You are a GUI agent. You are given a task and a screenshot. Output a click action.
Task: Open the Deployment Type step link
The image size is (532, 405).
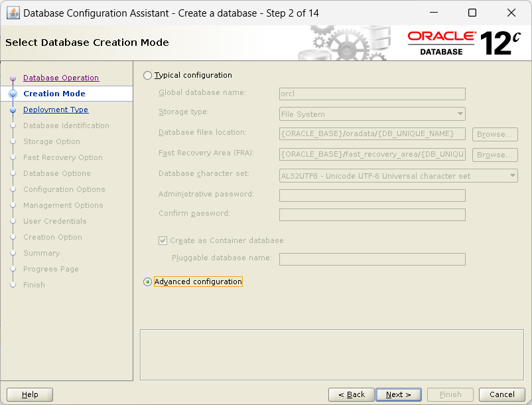pos(56,110)
